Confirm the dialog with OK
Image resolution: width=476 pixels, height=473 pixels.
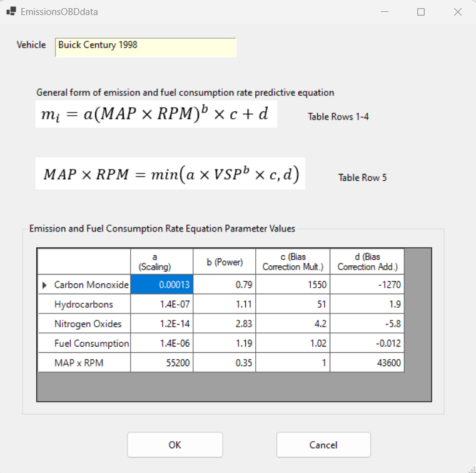coord(175,445)
